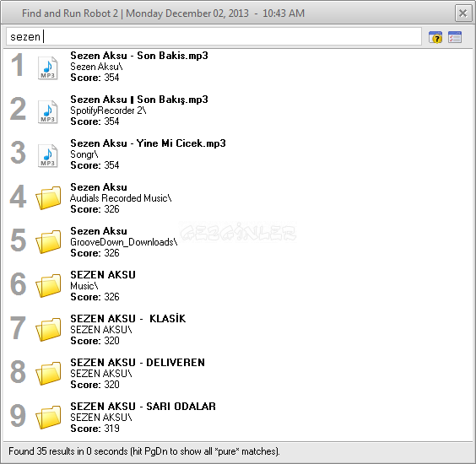Click the 'SpotifyRecorder 2\' path text

coord(108,111)
